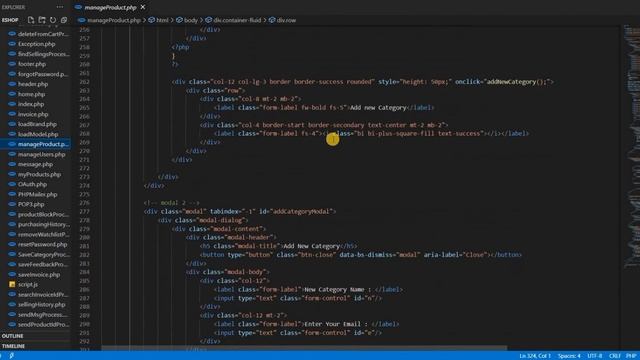Open saveInvoice.php in the file list
The width and height of the screenshot is (640, 360).
coord(39,274)
